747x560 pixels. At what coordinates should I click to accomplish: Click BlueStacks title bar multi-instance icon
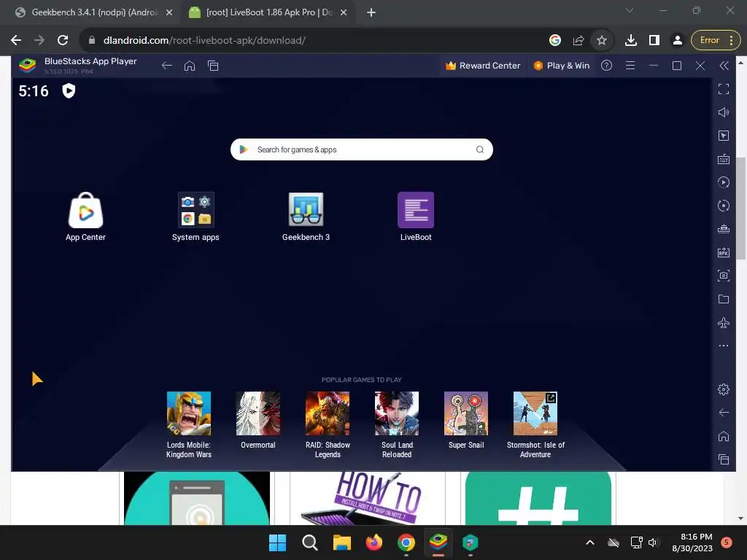[213, 66]
